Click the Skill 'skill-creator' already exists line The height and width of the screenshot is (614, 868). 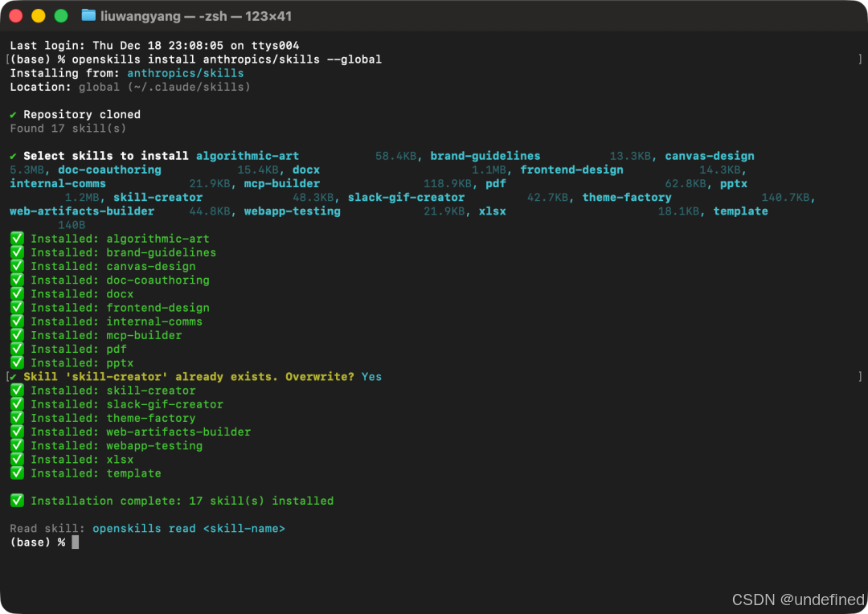(161, 376)
